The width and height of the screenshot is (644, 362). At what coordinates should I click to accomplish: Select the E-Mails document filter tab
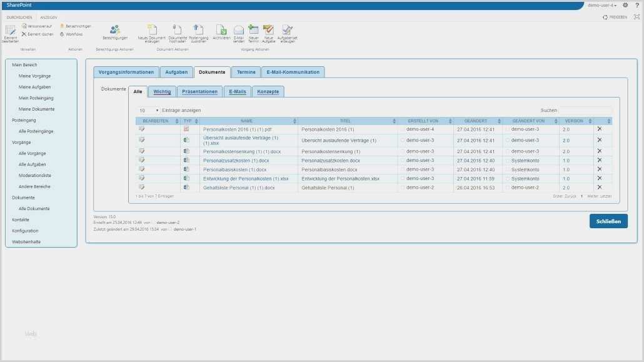coord(238,92)
